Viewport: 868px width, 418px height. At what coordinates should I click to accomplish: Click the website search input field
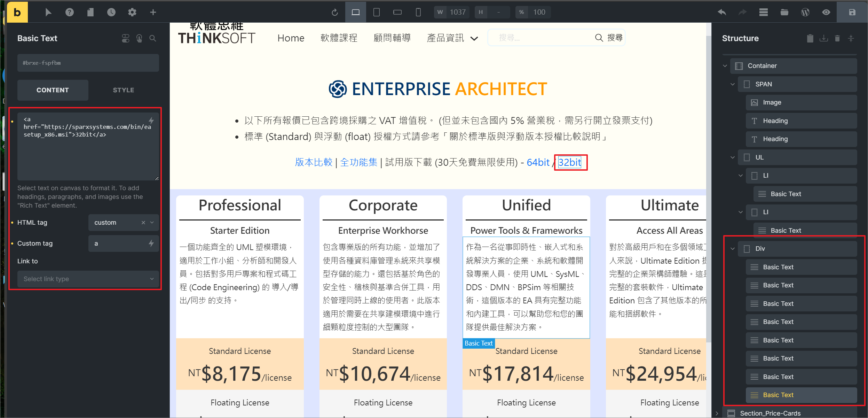pyautogui.click(x=542, y=38)
